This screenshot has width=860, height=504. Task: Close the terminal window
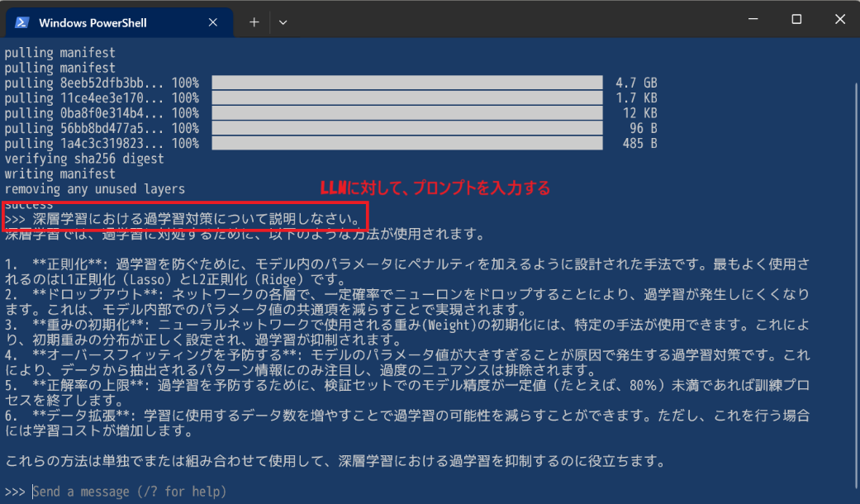coord(839,19)
